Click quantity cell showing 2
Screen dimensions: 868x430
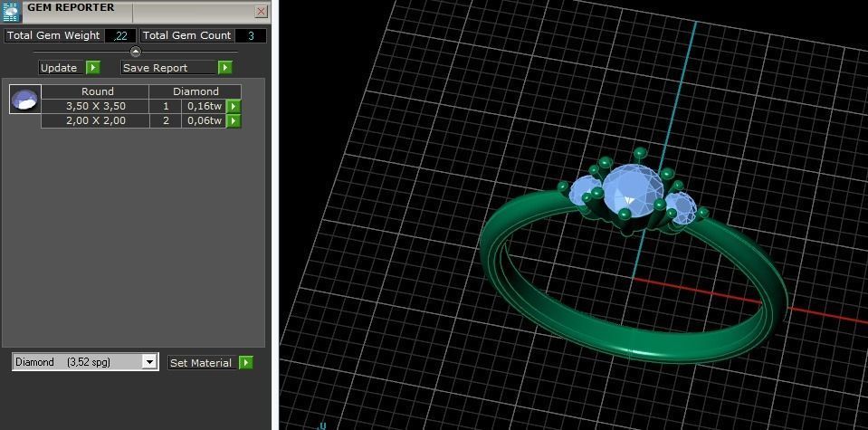click(166, 120)
